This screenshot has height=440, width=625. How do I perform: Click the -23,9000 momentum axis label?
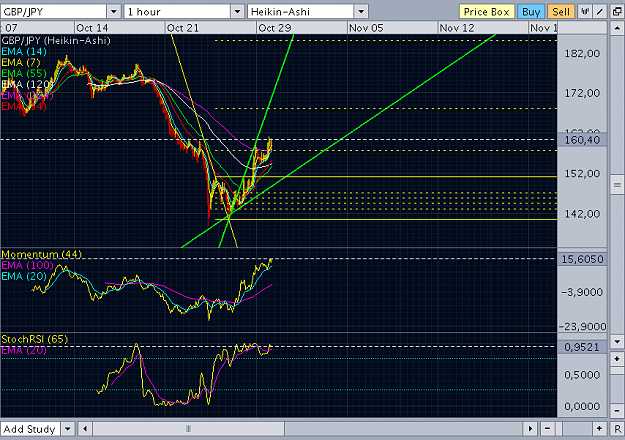click(582, 327)
